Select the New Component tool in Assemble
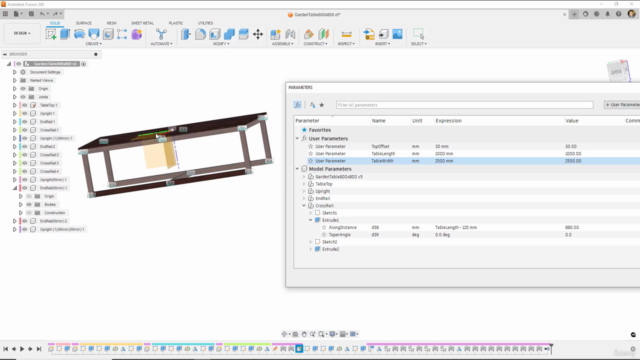 [276, 34]
